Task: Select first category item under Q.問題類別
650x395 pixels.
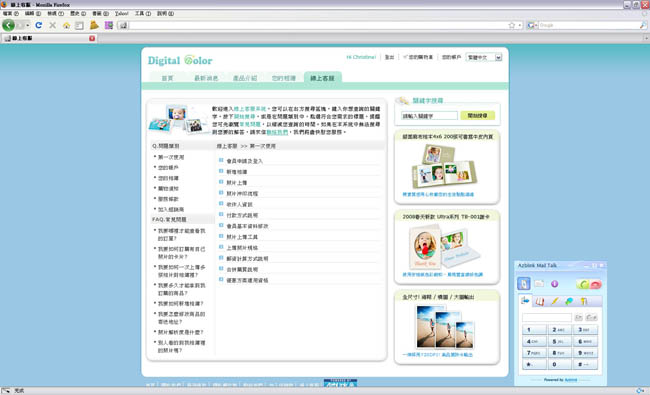Action: pos(171,157)
